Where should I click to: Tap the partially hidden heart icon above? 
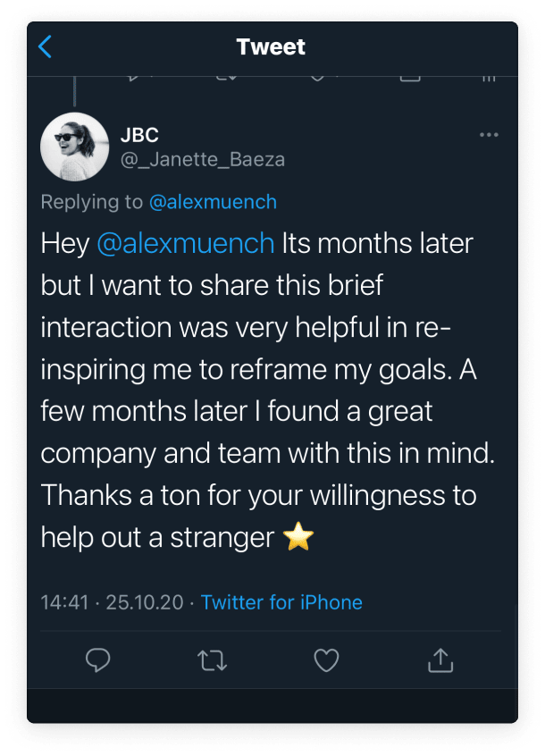click(316, 78)
